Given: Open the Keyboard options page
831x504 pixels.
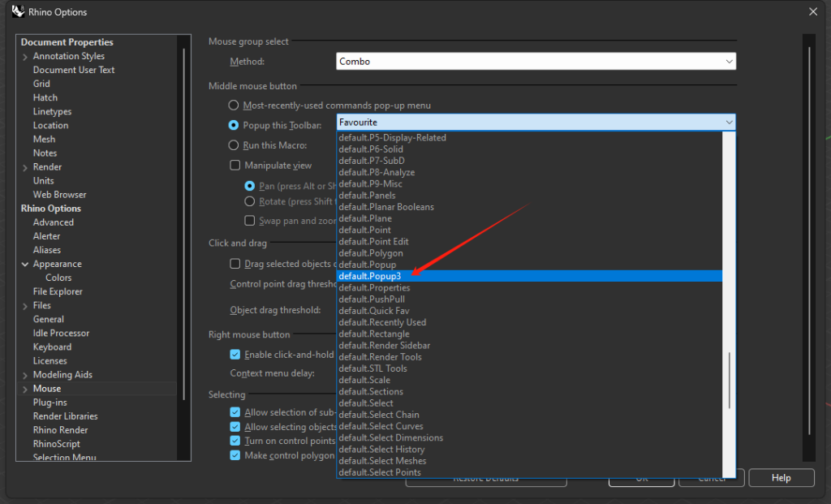Looking at the screenshot, I should click(x=52, y=347).
